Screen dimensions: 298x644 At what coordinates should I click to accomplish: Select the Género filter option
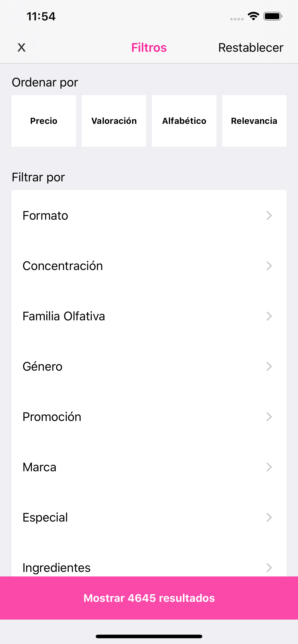[149, 367]
